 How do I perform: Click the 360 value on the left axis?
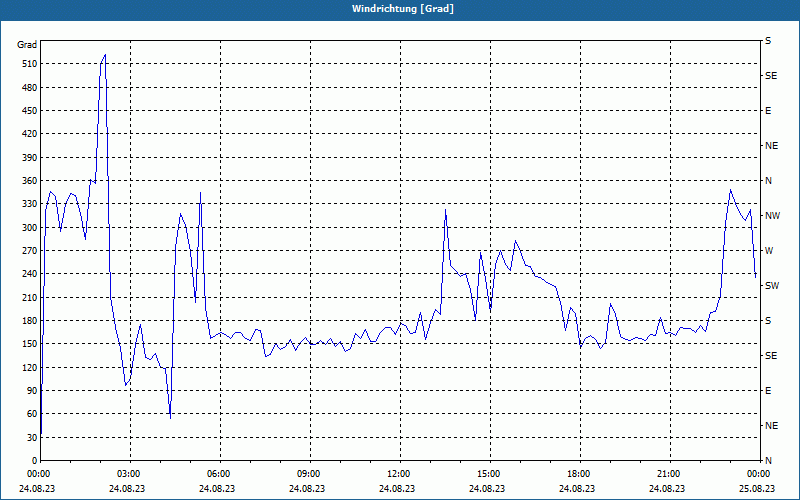(30, 181)
